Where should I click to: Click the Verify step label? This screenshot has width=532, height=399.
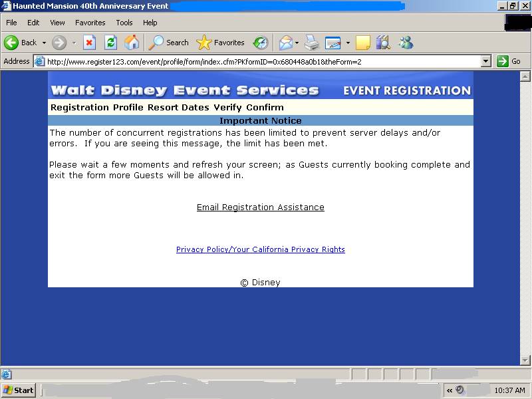(227, 108)
